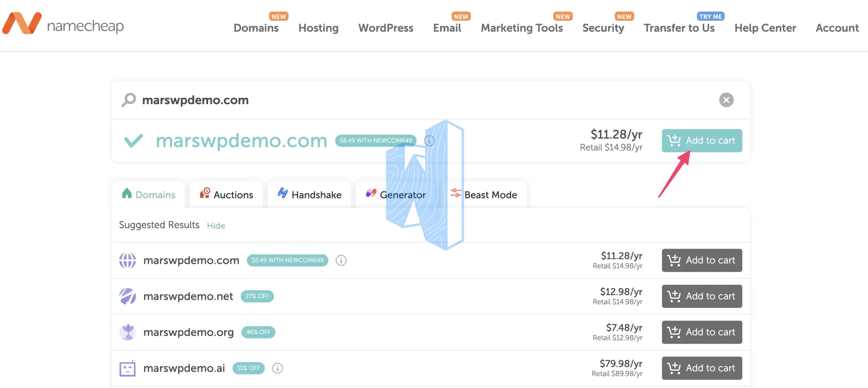Open Transfer to Us menu
The image size is (868, 388).
[x=679, y=28]
